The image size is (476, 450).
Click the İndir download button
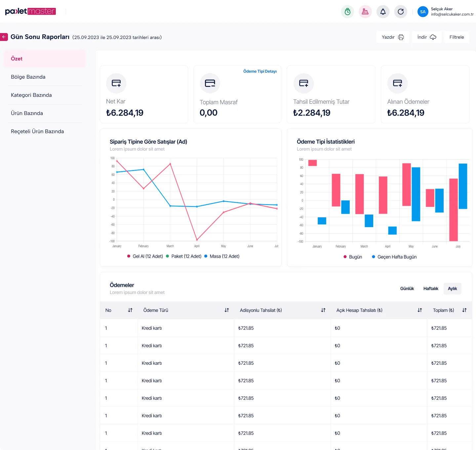point(427,37)
